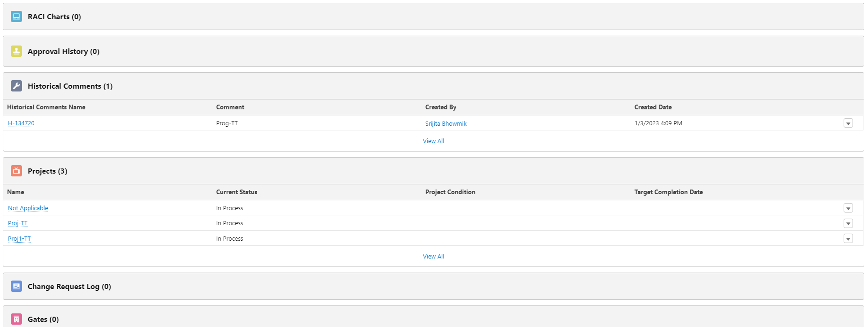Open the Gates (0) related list

pos(43,319)
